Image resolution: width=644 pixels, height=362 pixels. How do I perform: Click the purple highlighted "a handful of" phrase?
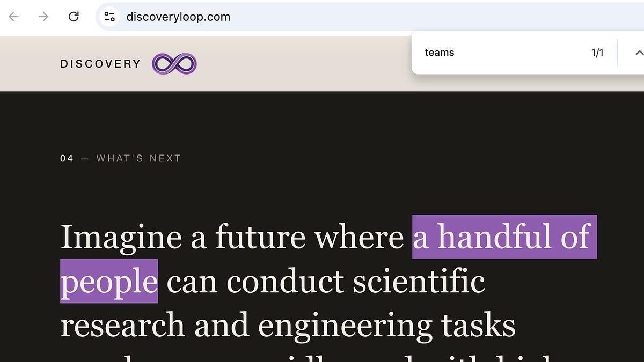(x=504, y=237)
